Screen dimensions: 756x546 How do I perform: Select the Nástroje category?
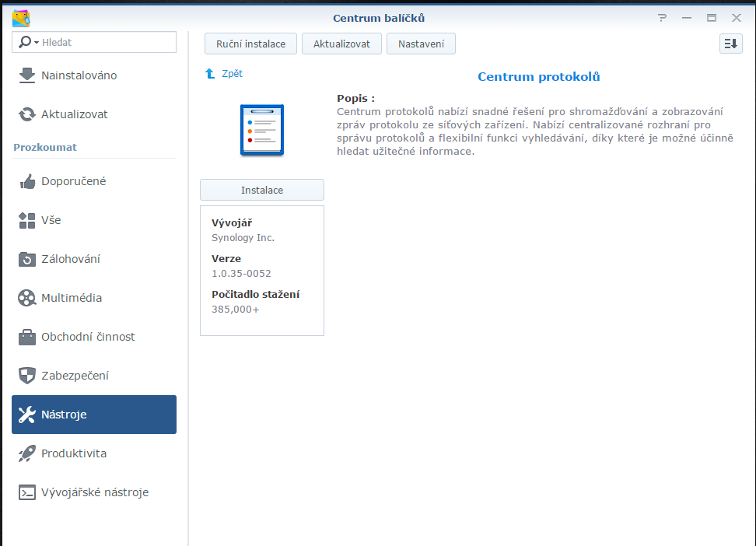click(x=94, y=415)
